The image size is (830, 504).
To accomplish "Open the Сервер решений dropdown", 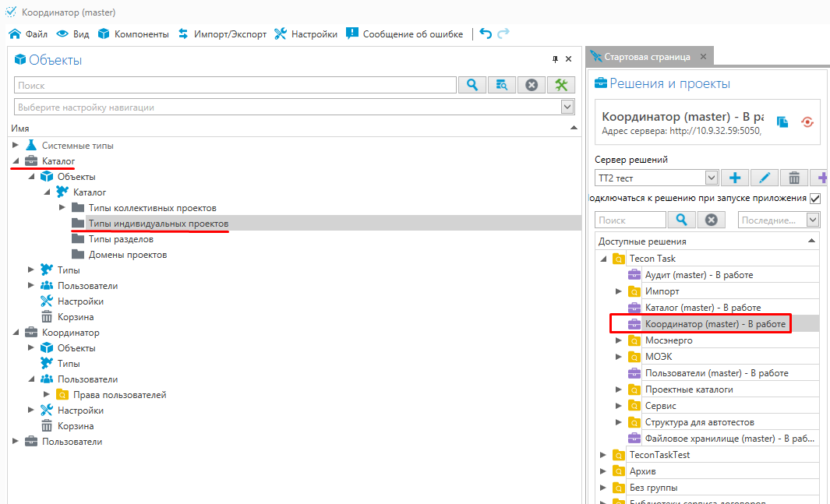I will click(x=710, y=178).
